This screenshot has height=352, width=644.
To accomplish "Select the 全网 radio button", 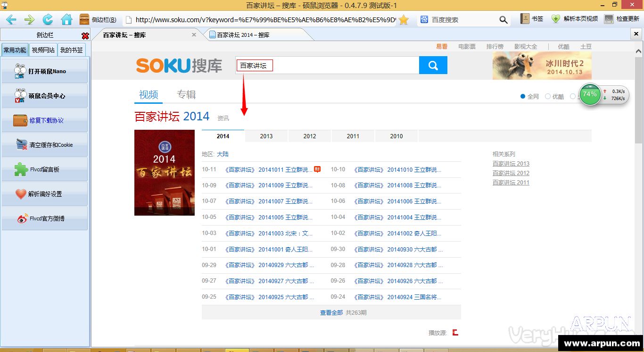I will click(x=523, y=96).
